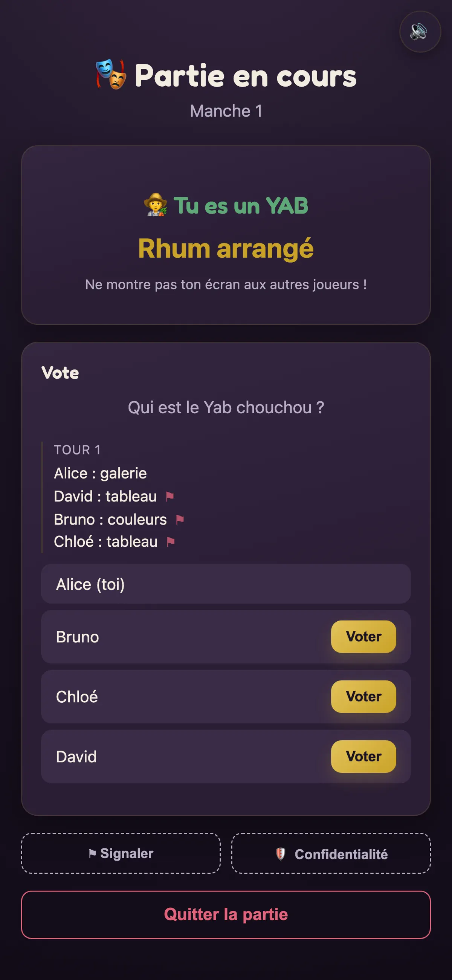Open the Signaler report option

click(x=121, y=853)
